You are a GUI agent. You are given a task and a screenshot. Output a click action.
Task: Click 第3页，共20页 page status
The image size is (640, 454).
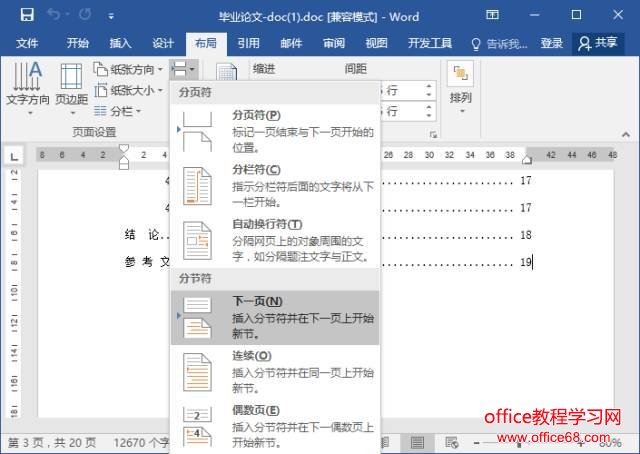tap(51, 443)
